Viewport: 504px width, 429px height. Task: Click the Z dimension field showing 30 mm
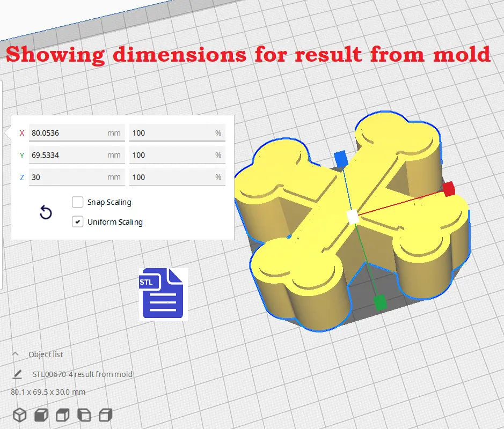tap(76, 177)
